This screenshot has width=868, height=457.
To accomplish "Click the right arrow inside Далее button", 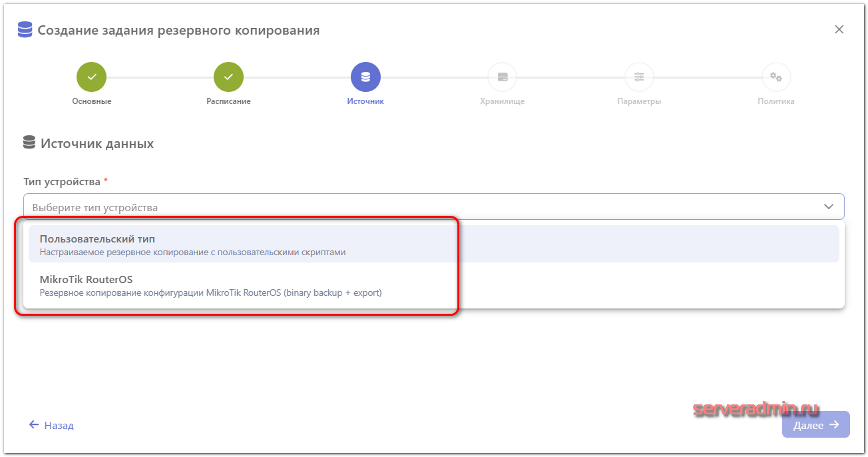I will pos(835,425).
